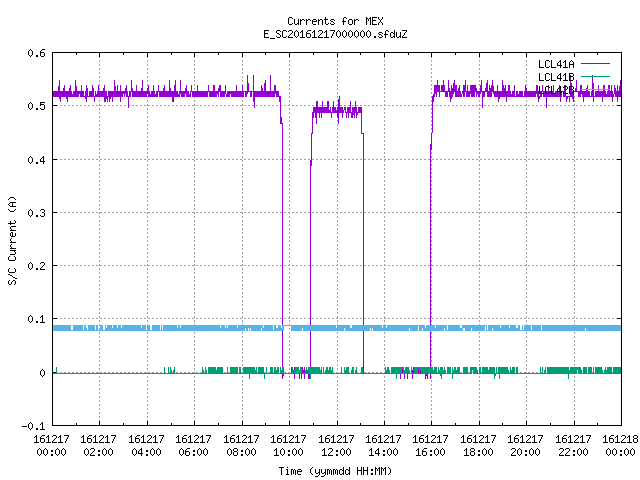Click the 161217 14:00 x-axis tick label
This screenshot has width=640, height=480.
(383, 446)
